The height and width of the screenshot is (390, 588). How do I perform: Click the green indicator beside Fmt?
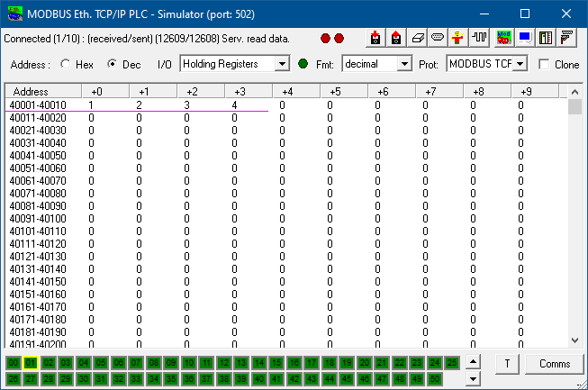coord(303,64)
